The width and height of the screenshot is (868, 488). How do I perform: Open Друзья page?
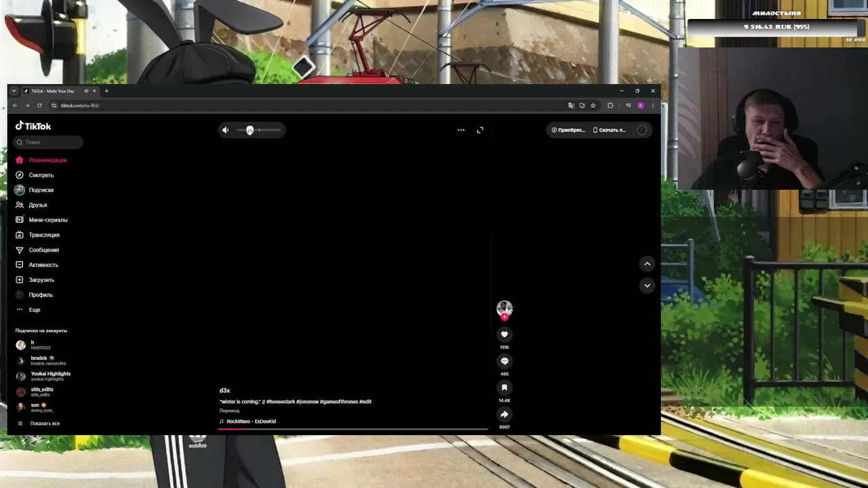pyautogui.click(x=31, y=205)
